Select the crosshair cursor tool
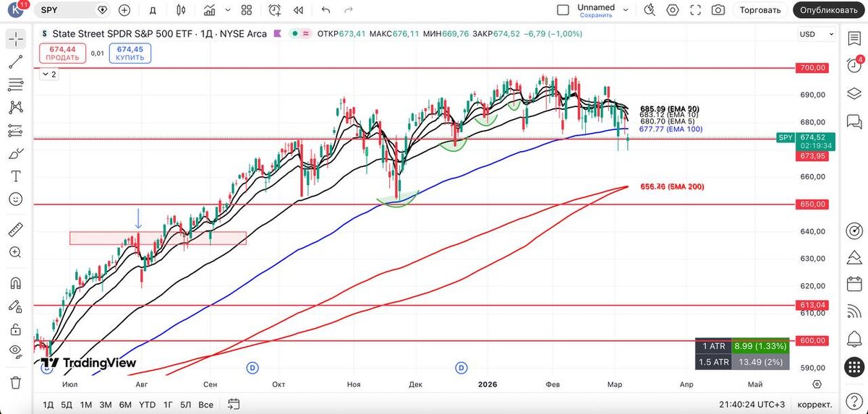Viewport: 868px width, 414px height. coord(16,39)
